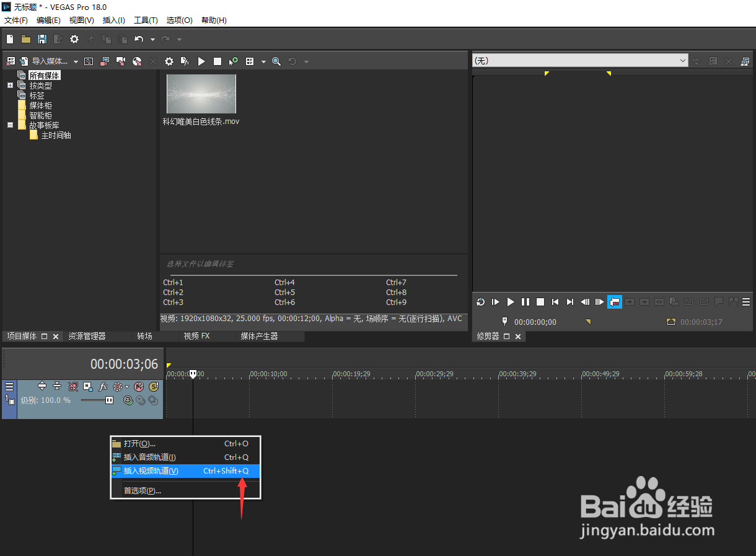Click the search magnifier in Project Media toolbar
Screen dimensions: 756x556
[276, 61]
